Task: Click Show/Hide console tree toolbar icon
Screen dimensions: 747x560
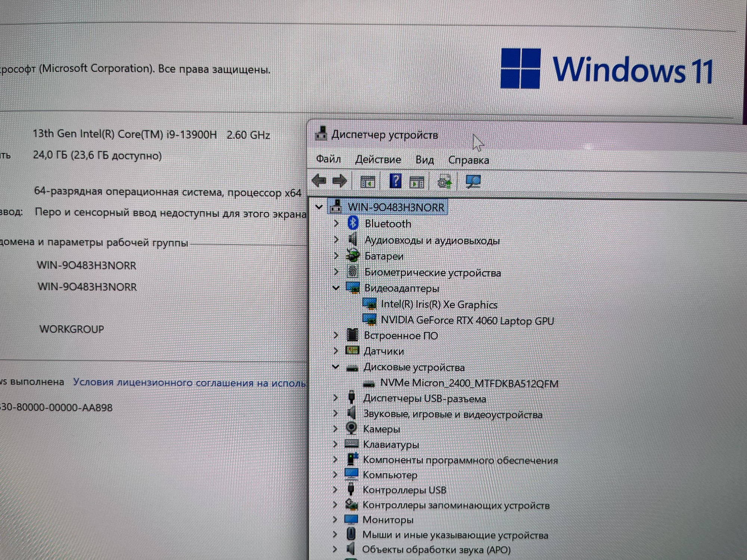Action: (x=368, y=182)
